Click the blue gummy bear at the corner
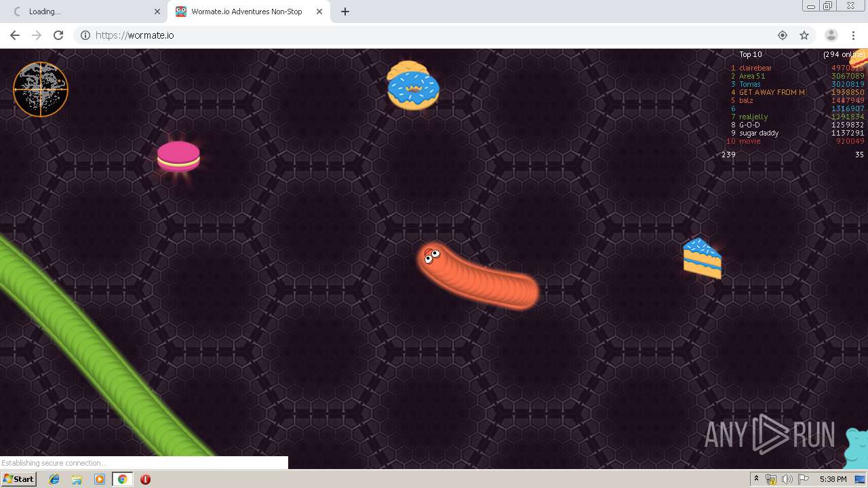The image size is (868, 488). [856, 447]
